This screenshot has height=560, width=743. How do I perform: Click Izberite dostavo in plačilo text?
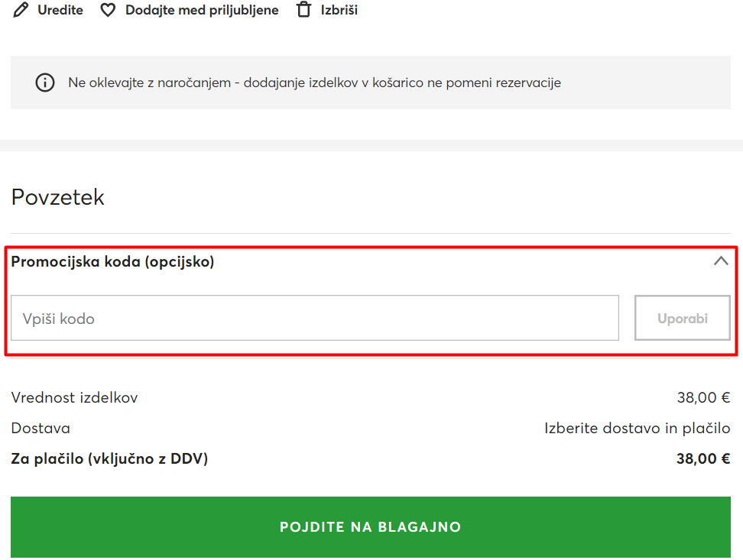point(637,429)
